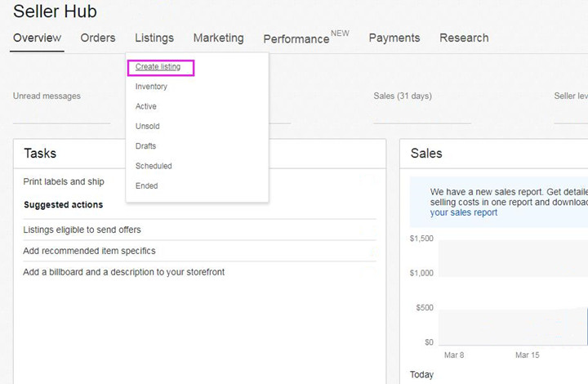Screen dimensions: 588x384
Task: Select Create listing from the dropdown
Action: pos(158,67)
